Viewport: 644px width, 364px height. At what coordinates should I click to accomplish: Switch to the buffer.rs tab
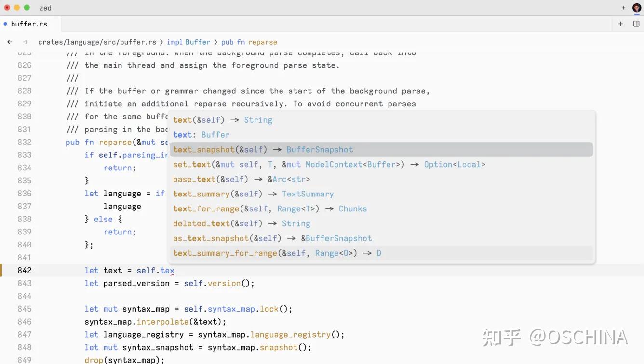click(x=30, y=24)
